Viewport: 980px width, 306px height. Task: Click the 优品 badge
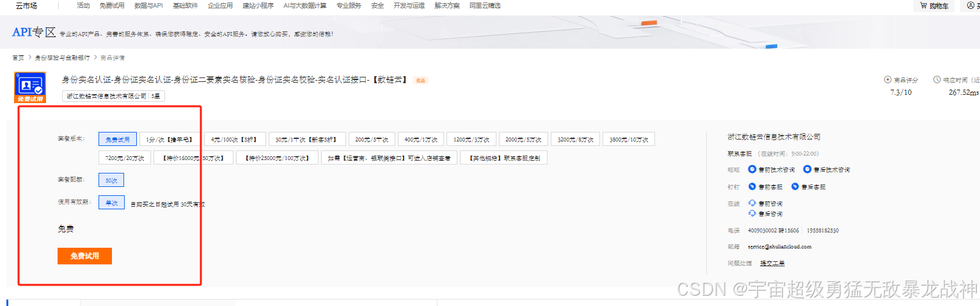point(420,81)
